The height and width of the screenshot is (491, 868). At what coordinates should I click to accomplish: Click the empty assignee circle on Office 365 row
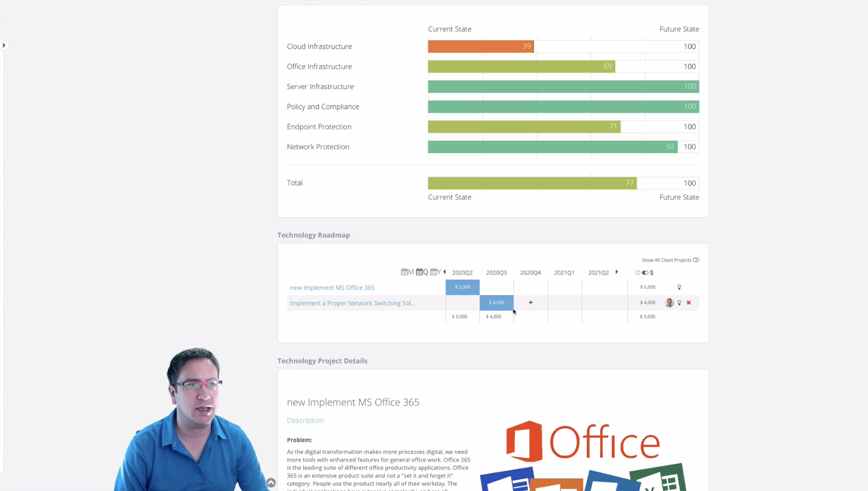669,287
